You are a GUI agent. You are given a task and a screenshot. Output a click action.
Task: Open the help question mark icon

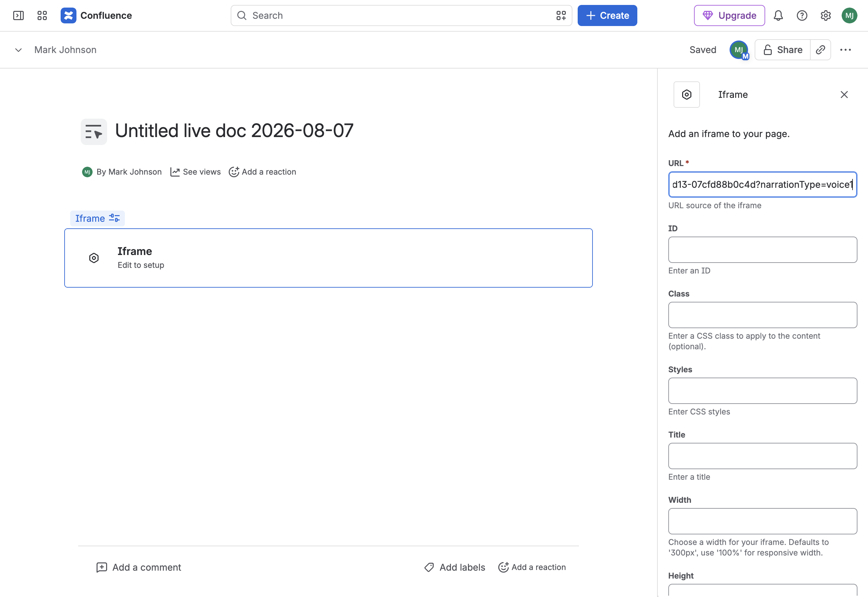[x=802, y=15]
